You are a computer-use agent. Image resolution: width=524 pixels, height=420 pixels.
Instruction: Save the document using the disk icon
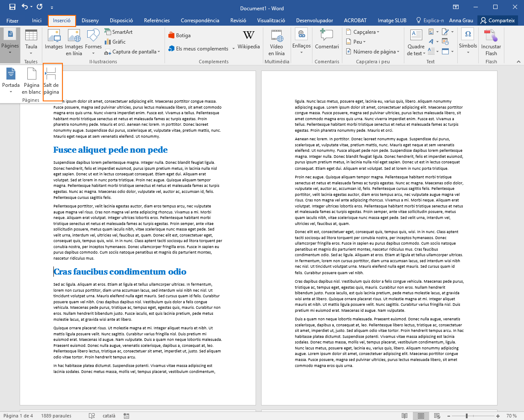12,7
